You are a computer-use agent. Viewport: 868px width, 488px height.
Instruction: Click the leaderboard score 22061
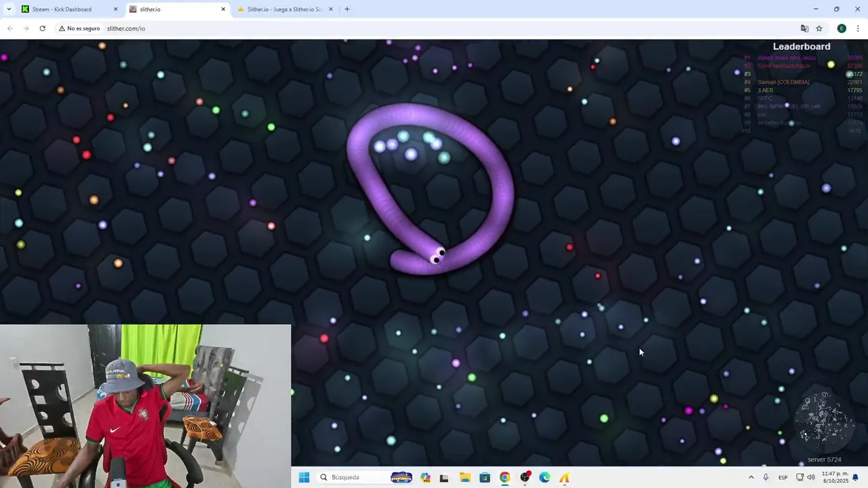(854, 82)
